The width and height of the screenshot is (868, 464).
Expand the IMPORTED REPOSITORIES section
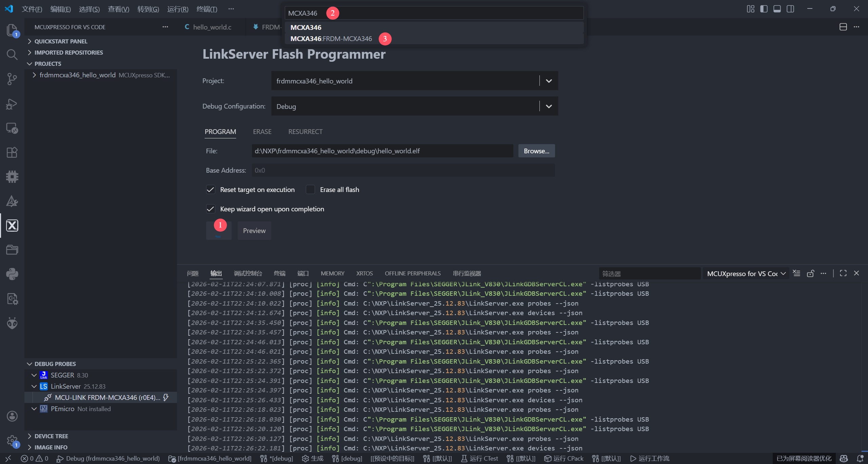click(x=68, y=53)
